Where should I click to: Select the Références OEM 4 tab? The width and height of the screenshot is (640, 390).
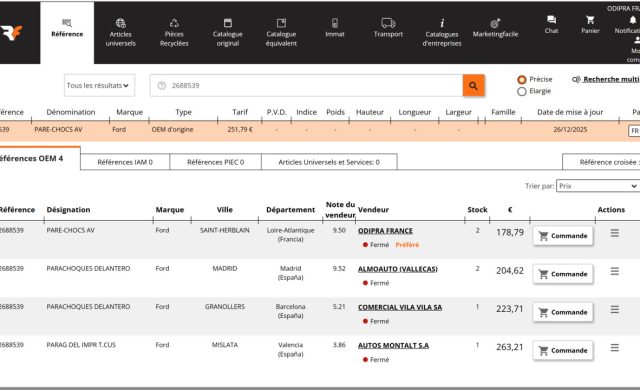pyautogui.click(x=40, y=158)
